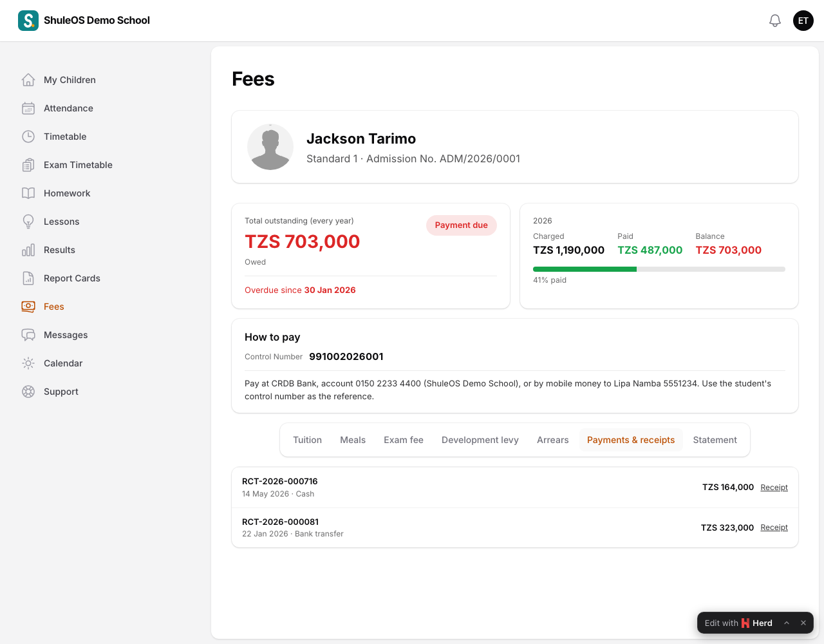Click the Support lifebuoy icon
This screenshot has width=824, height=644.
click(x=28, y=392)
